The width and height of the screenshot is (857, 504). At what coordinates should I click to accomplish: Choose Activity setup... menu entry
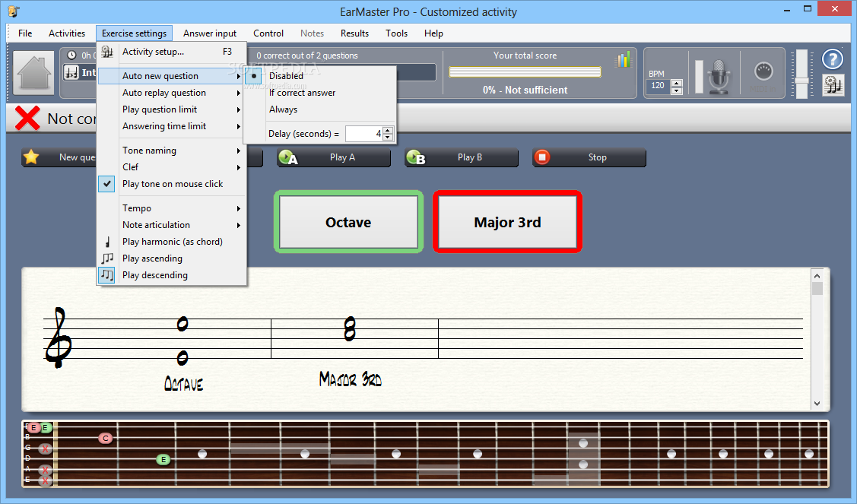click(x=172, y=52)
